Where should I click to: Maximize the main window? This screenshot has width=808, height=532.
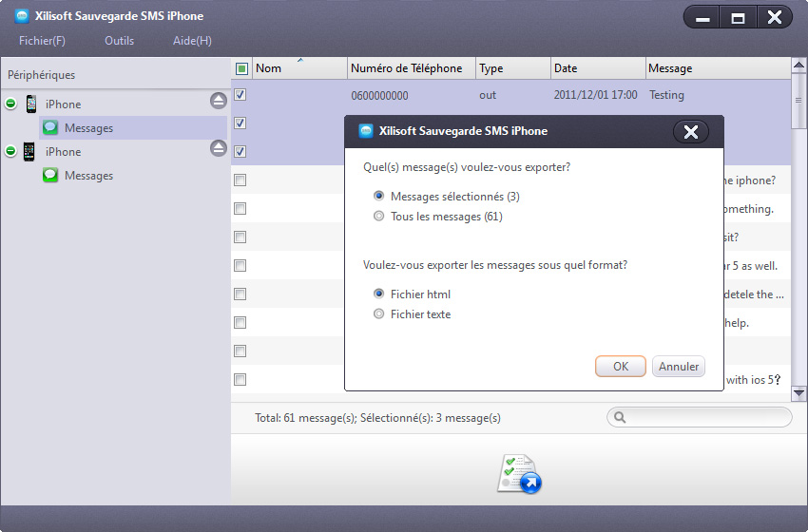point(738,18)
